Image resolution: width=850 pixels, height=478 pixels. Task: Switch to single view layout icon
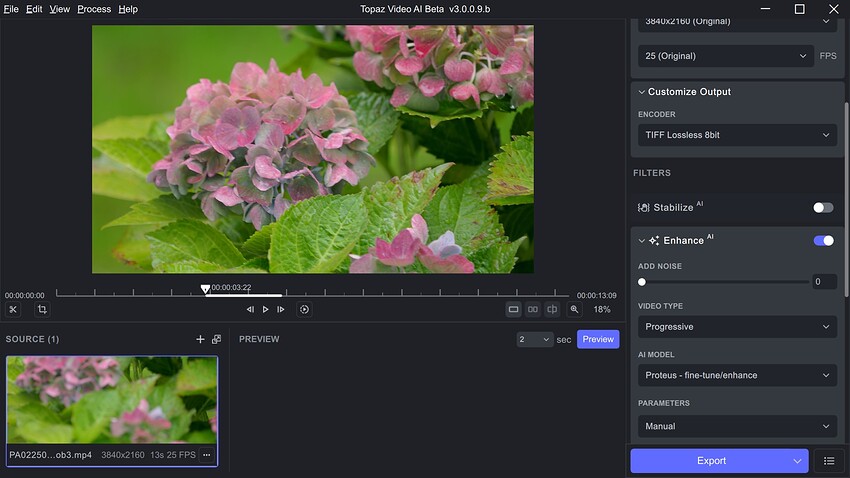[x=513, y=309]
